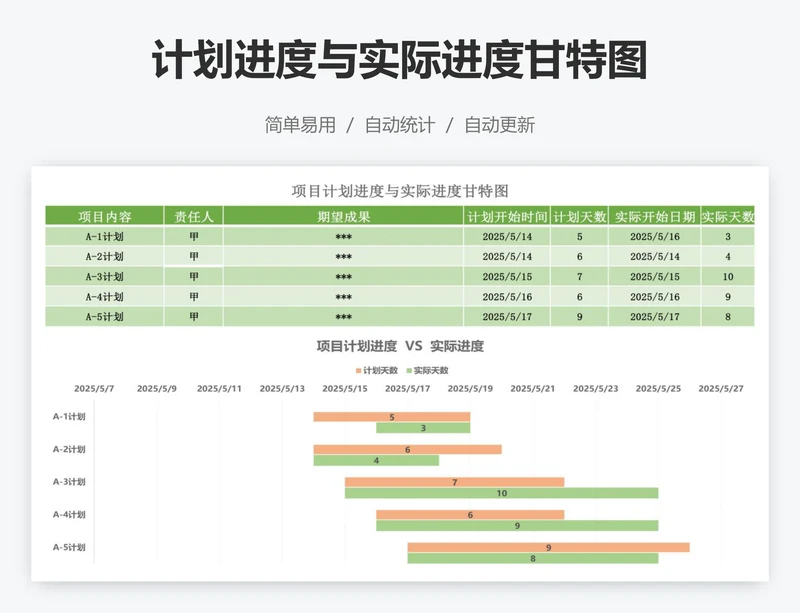Image resolution: width=800 pixels, height=613 pixels.
Task: Click the A-3计划 table cell
Action: pos(105,276)
